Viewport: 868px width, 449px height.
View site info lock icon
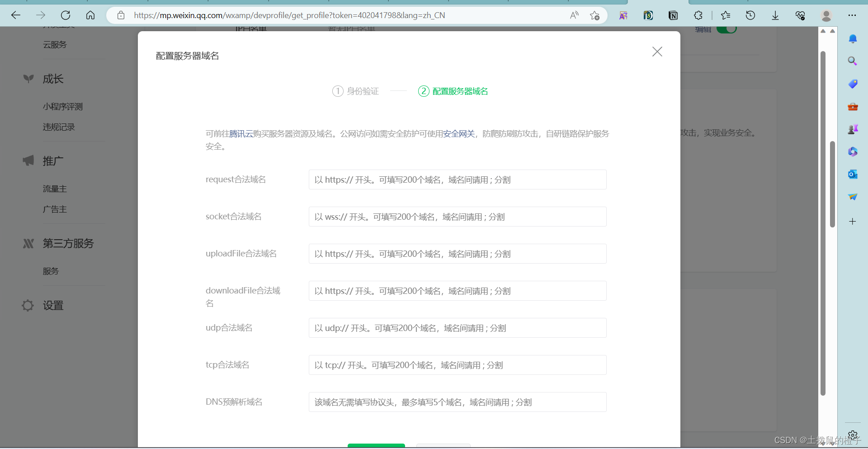[x=121, y=15]
